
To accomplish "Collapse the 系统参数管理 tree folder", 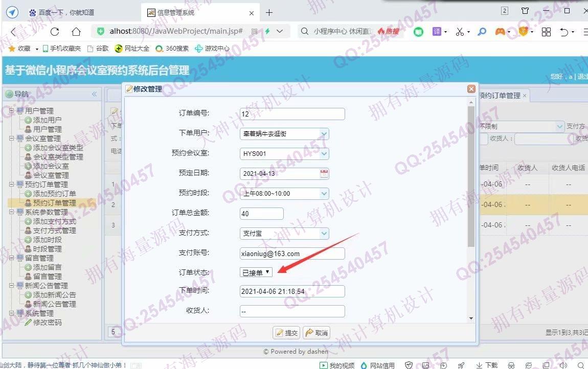I will (12, 212).
